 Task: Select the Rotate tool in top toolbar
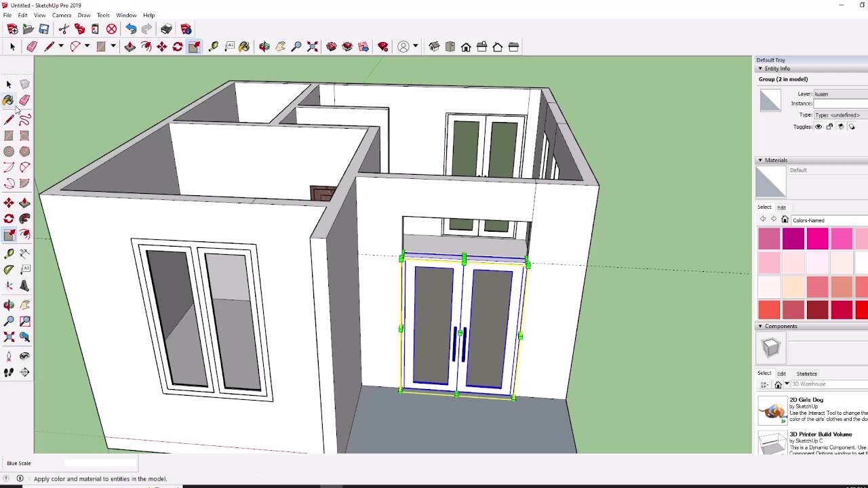[178, 47]
